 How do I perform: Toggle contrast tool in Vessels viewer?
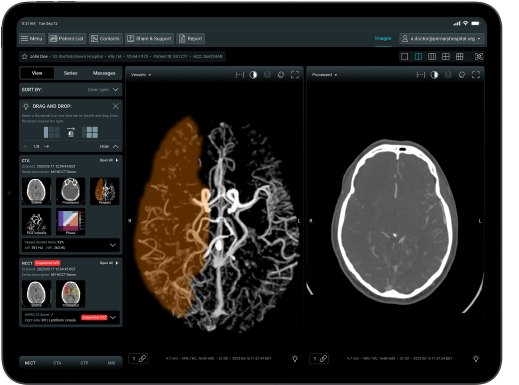[x=253, y=75]
